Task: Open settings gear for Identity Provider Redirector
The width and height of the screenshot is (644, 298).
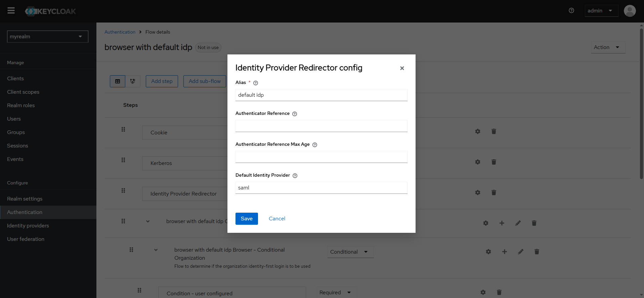Action: click(x=478, y=193)
